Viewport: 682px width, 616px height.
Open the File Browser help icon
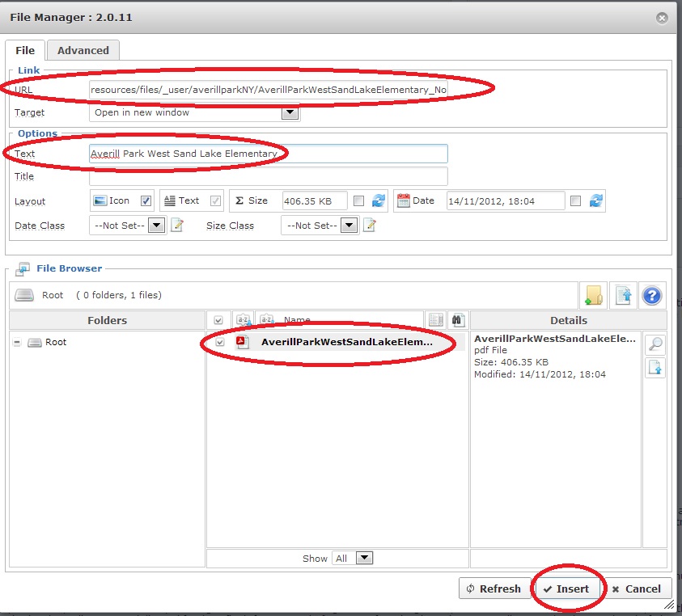652,295
